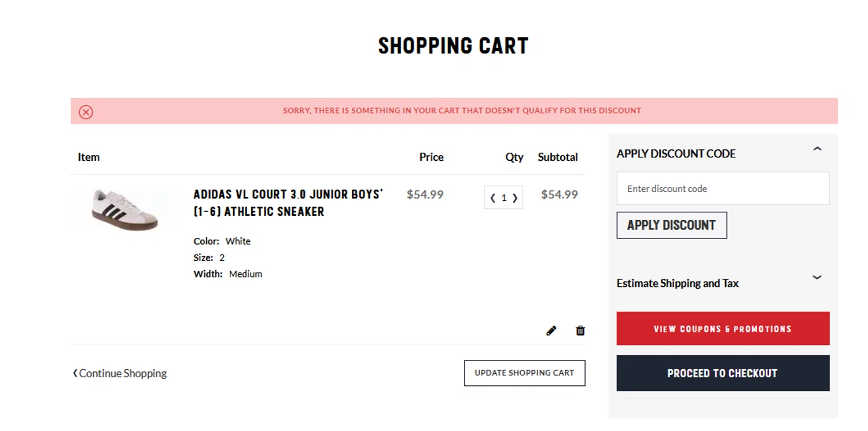This screenshot has height=431, width=868.
Task: Delete the item with the trash icon
Action: pyautogui.click(x=580, y=330)
